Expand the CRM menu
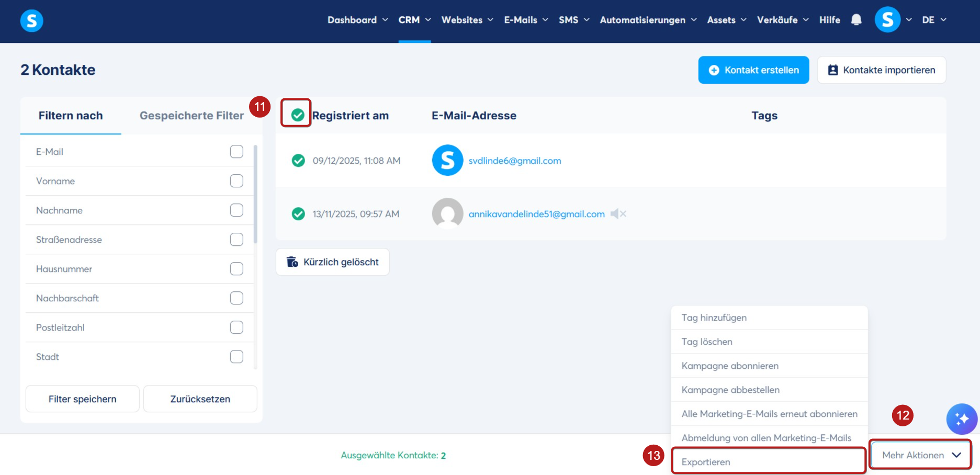Image resolution: width=980 pixels, height=475 pixels. [x=414, y=20]
